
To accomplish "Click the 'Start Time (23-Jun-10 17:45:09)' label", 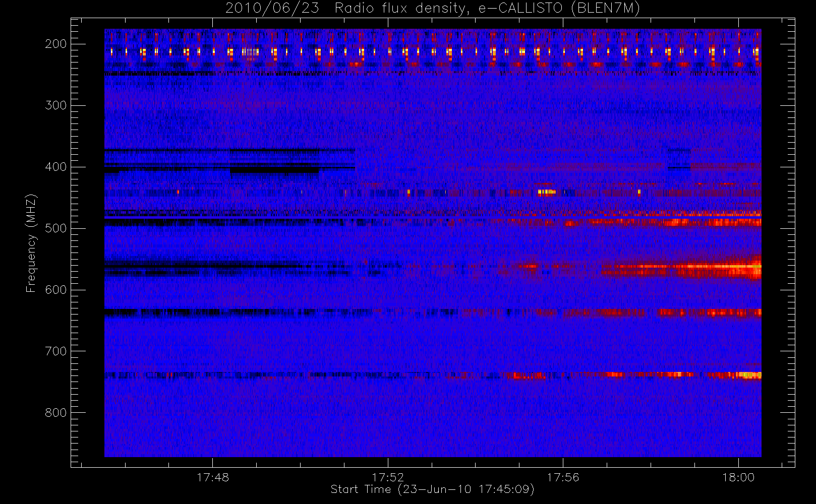I will coord(433,489).
